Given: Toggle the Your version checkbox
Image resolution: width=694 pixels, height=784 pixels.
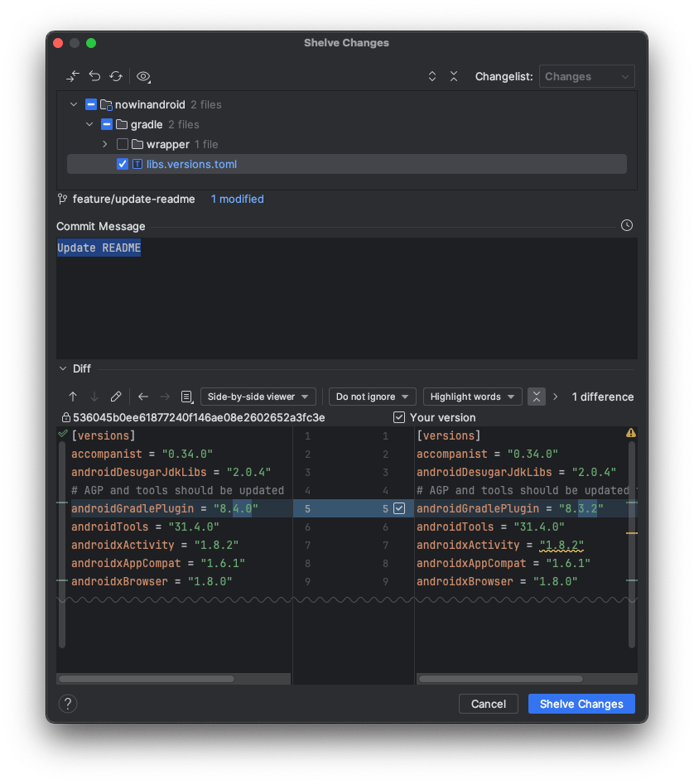Looking at the screenshot, I should [399, 417].
